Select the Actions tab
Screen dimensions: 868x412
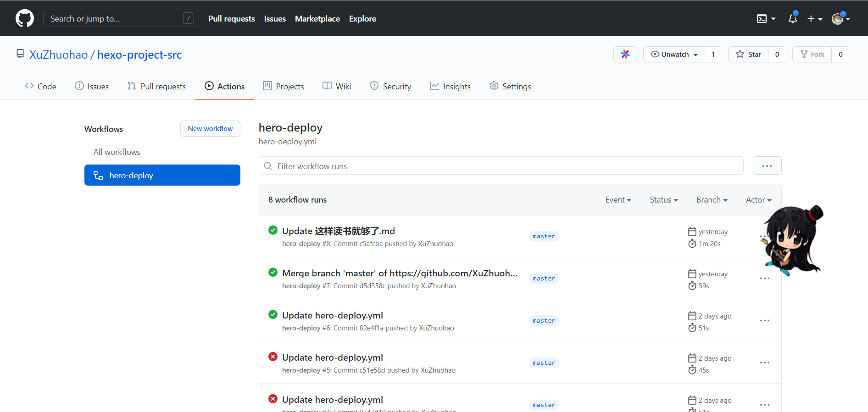(x=225, y=86)
